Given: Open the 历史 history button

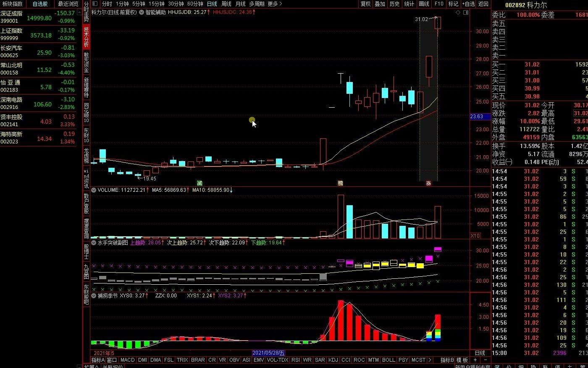Looking at the screenshot, I should tap(395, 4).
